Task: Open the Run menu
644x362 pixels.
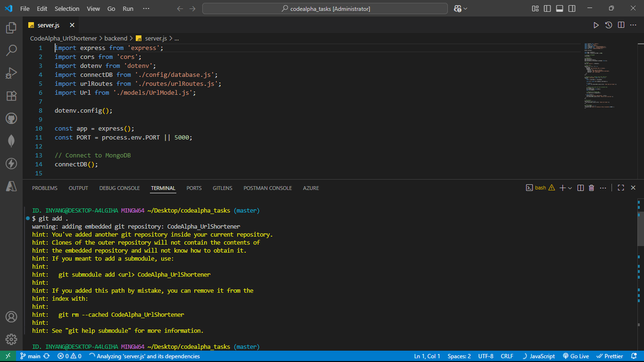Action: point(128,9)
